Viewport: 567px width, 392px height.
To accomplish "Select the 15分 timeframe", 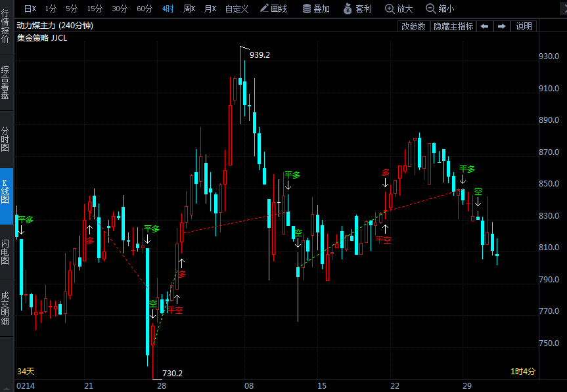I will click(95, 9).
